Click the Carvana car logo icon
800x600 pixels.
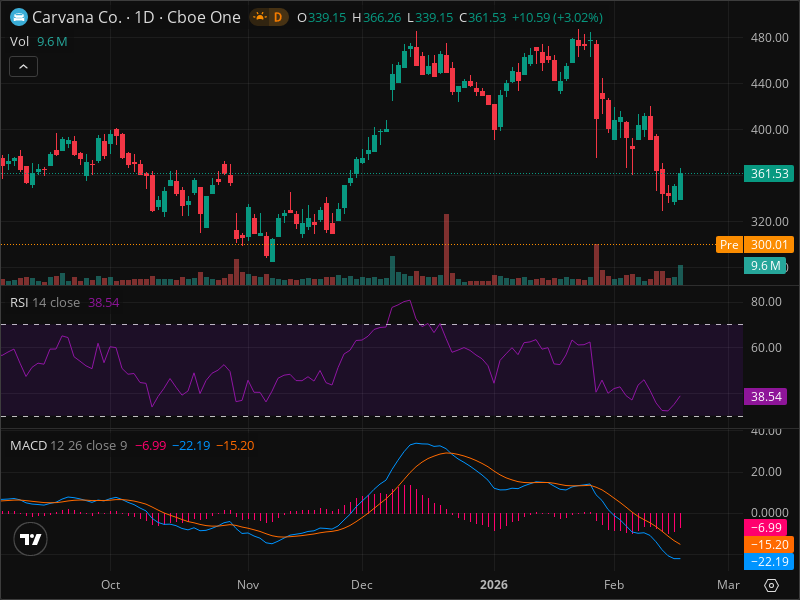(19, 17)
